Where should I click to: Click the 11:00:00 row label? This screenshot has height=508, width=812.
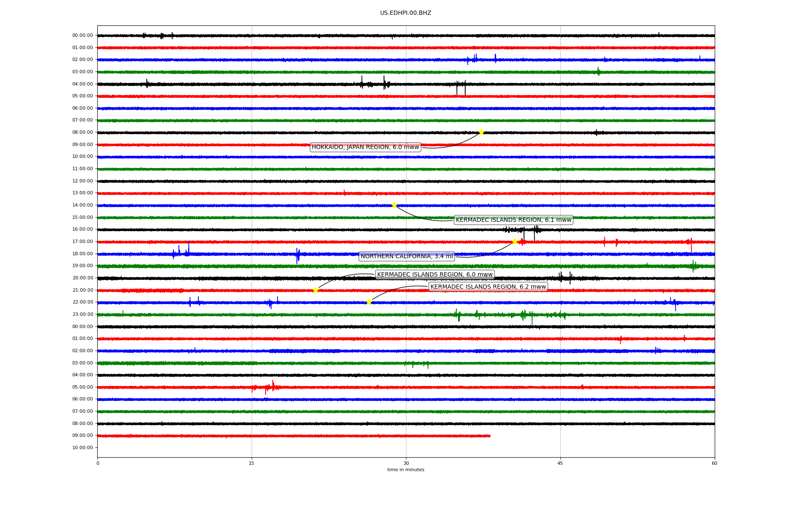click(82, 169)
